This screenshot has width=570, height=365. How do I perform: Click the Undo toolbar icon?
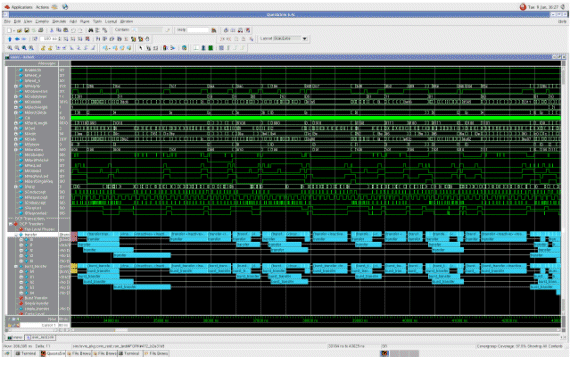(73, 30)
